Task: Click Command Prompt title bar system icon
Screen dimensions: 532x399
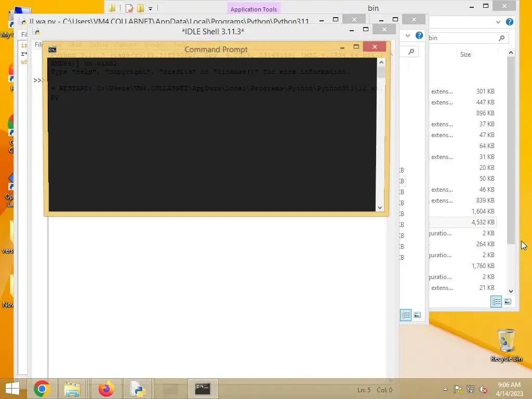Action: [x=52, y=49]
